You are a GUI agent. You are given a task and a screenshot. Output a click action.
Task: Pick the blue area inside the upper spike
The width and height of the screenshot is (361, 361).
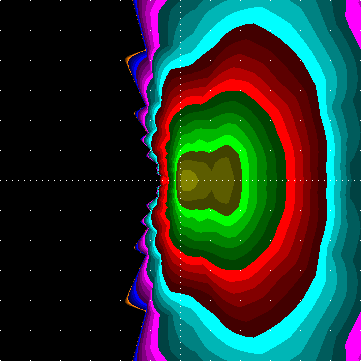pyautogui.click(x=136, y=61)
